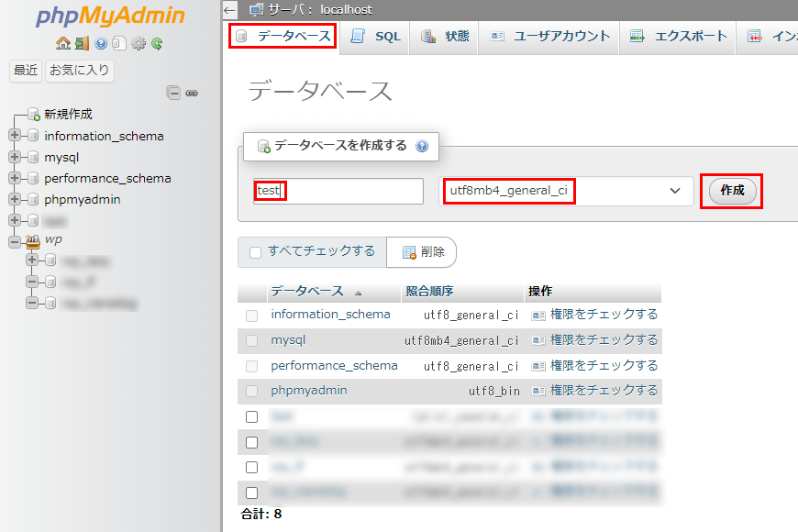Open the navigation settings gear icon
The image size is (798, 532).
click(x=139, y=43)
